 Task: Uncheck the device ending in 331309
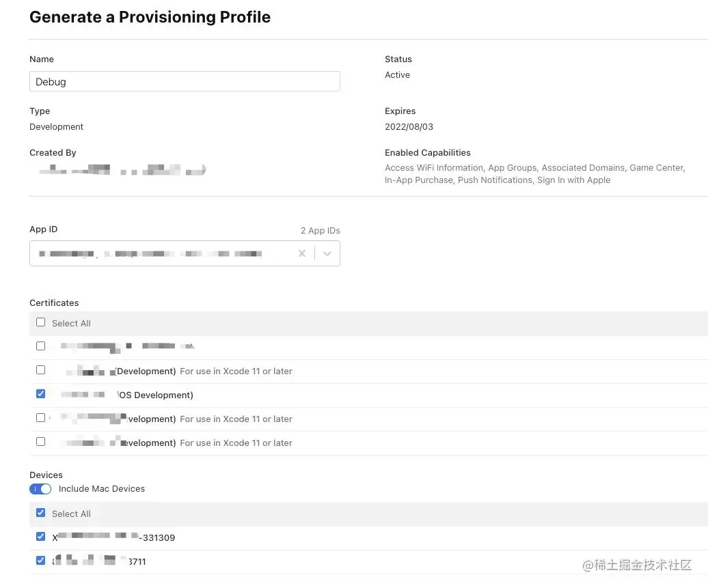click(x=40, y=536)
